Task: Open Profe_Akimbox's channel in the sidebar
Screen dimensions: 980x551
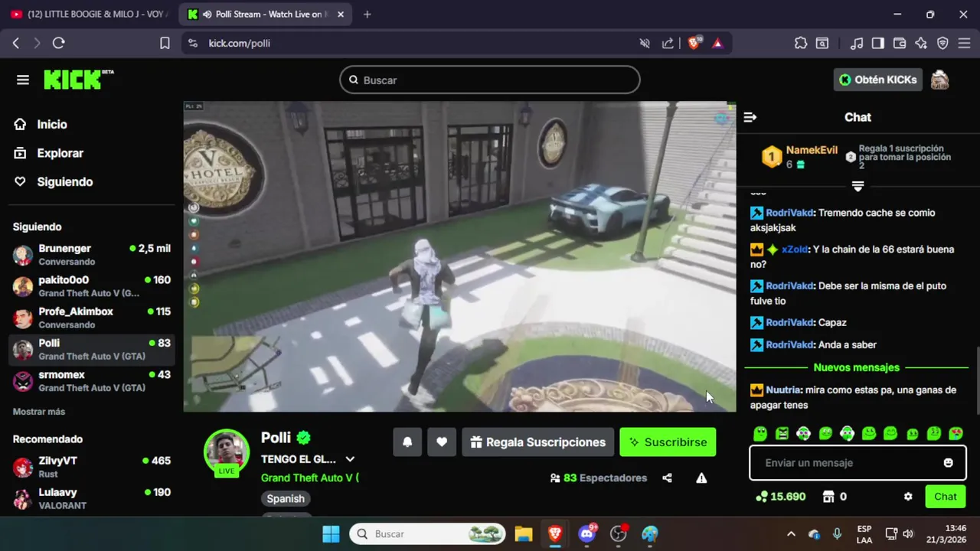Action: [92, 318]
